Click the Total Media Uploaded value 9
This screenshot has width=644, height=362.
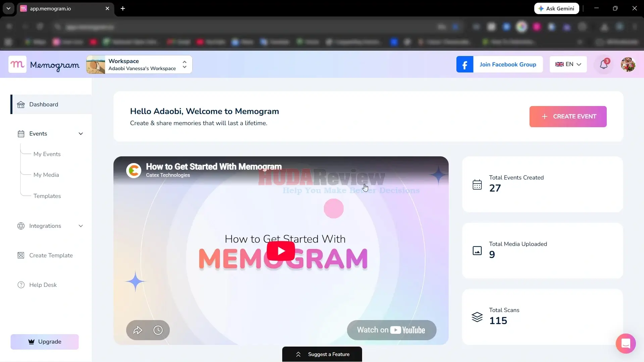[492, 255]
